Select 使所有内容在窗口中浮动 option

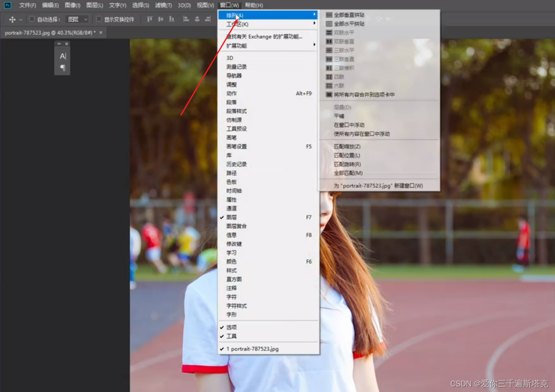[x=379, y=134]
